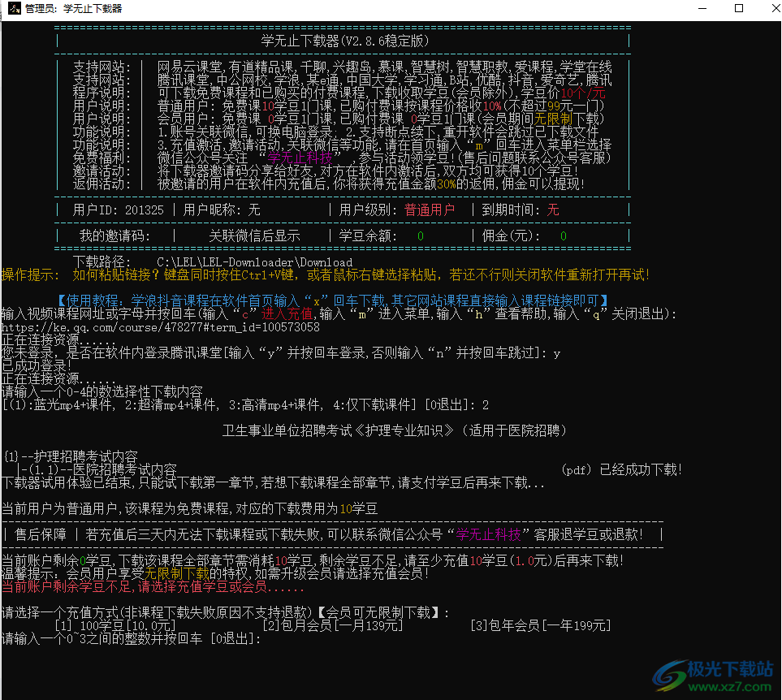
Task: Click the 售后保障 label
Action: pyautogui.click(x=41, y=534)
